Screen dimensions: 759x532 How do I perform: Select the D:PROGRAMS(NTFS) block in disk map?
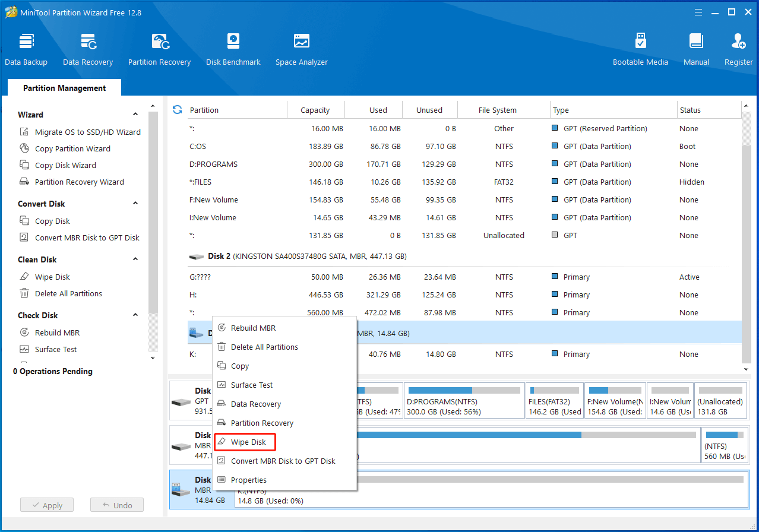pos(463,401)
